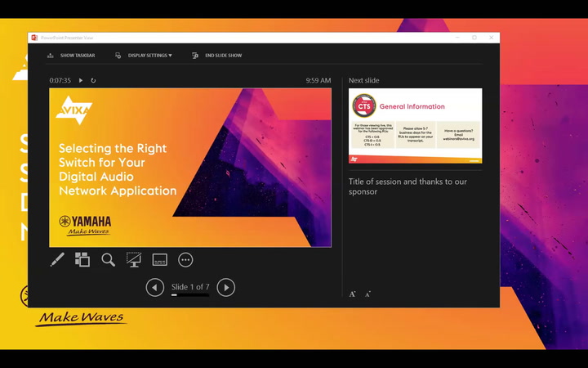588x368 pixels.
Task: Click End Slide Show
Action: point(216,56)
